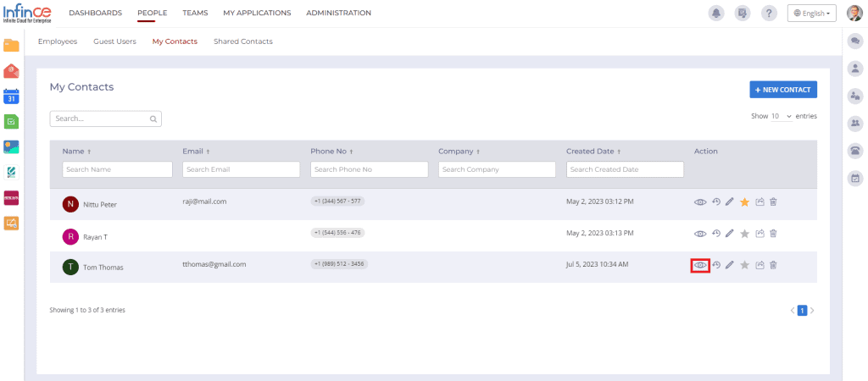Switch to Shared Contacts tab
Image resolution: width=868 pixels, height=381 pixels.
(x=243, y=41)
